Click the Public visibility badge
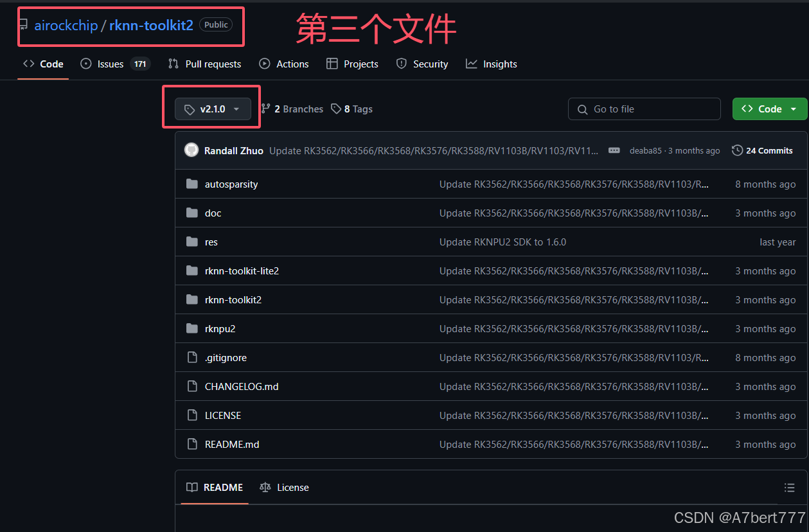This screenshot has width=809, height=532. [216, 24]
